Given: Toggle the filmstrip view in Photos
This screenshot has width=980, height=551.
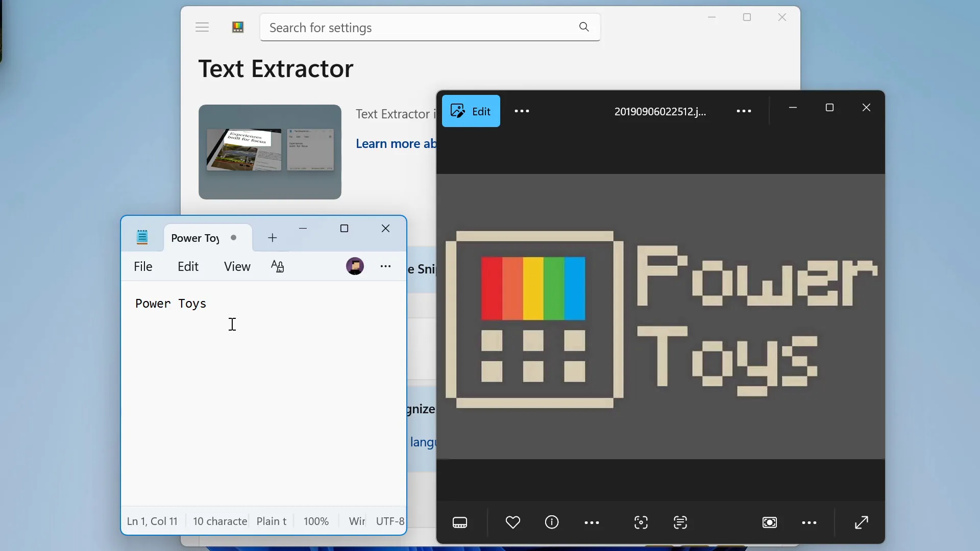Looking at the screenshot, I should (x=460, y=522).
